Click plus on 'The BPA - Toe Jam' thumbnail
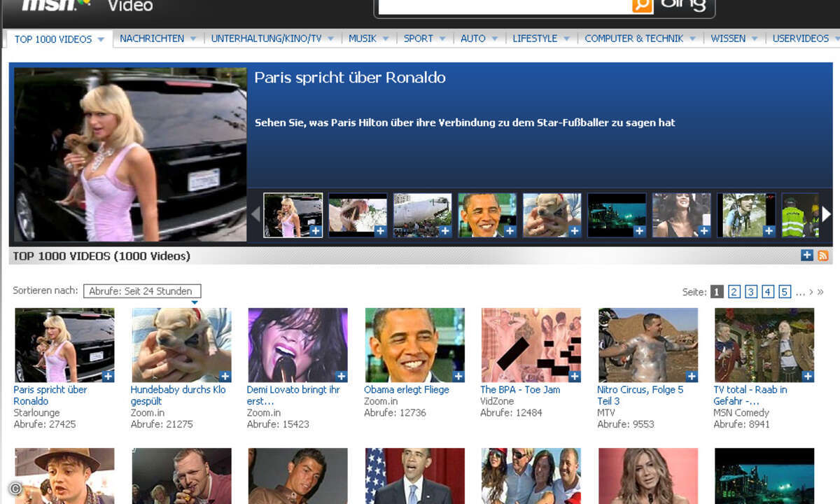Image resolution: width=840 pixels, height=504 pixels. tap(574, 377)
